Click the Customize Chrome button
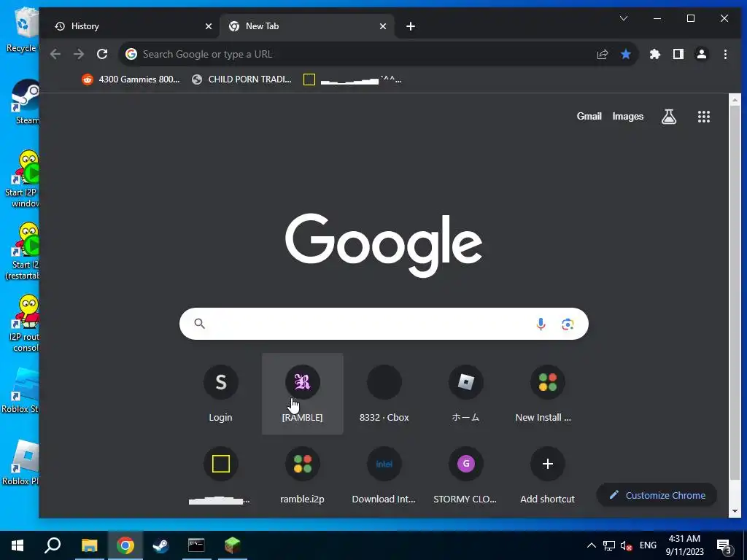The width and height of the screenshot is (747, 560). click(x=657, y=495)
